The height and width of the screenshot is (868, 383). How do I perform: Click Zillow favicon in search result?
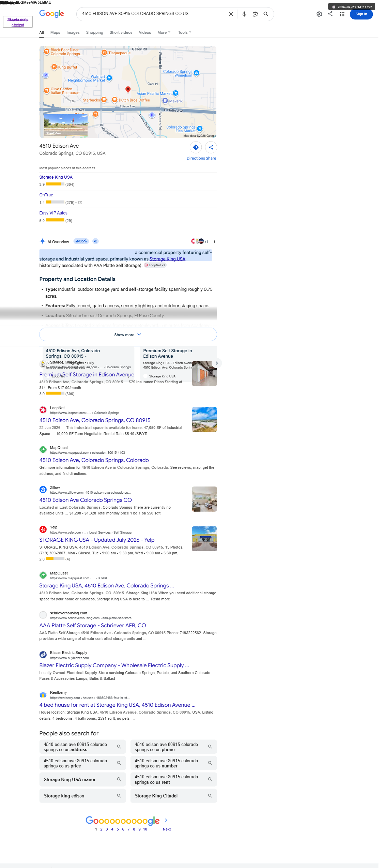(x=43, y=490)
